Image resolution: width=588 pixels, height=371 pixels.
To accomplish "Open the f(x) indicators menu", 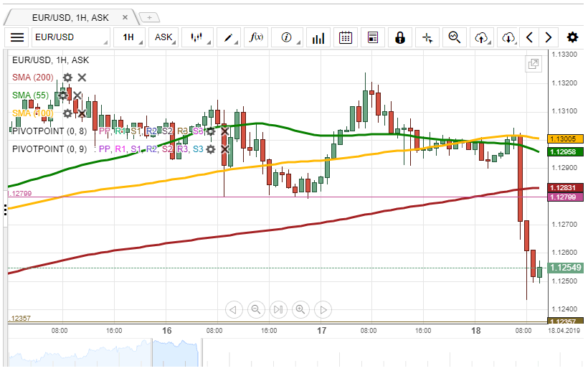I will tap(257, 37).
